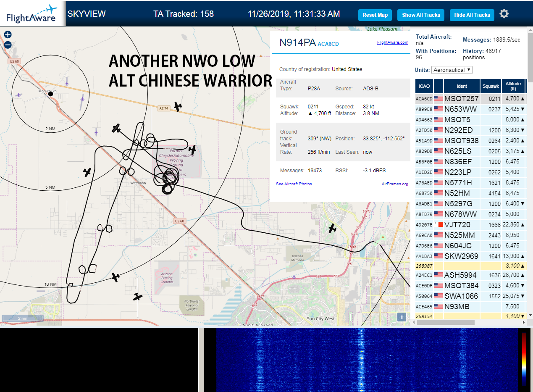Click the N914PA aircraft title
This screenshot has height=392, width=533.
click(297, 42)
